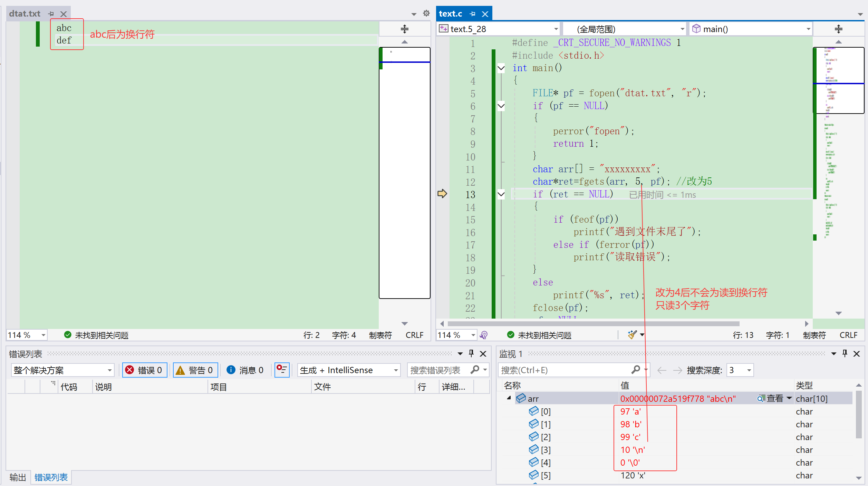Click the build-errors filter icon in error list
This screenshot has height=486, width=868.
click(x=282, y=370)
